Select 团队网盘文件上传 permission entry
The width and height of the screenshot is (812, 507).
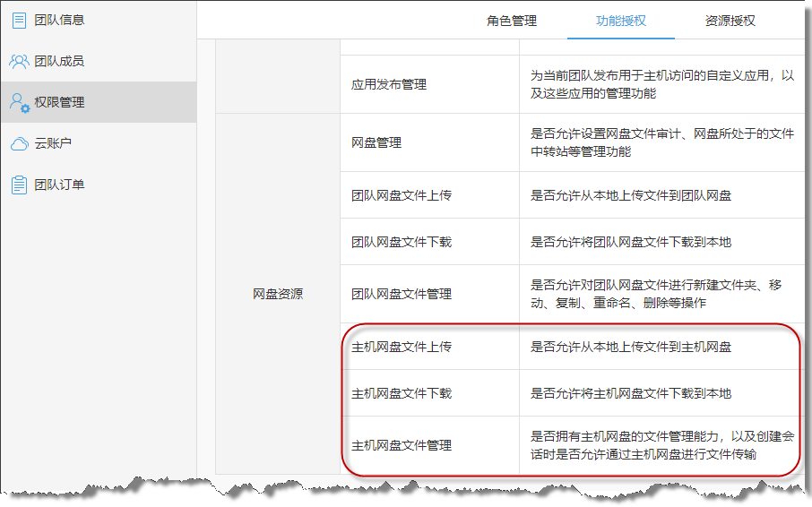pos(401,195)
